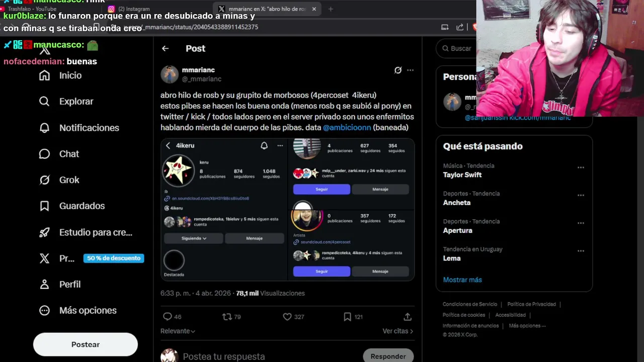
Task: Open more options for Ancheta trend
Action: click(x=581, y=195)
